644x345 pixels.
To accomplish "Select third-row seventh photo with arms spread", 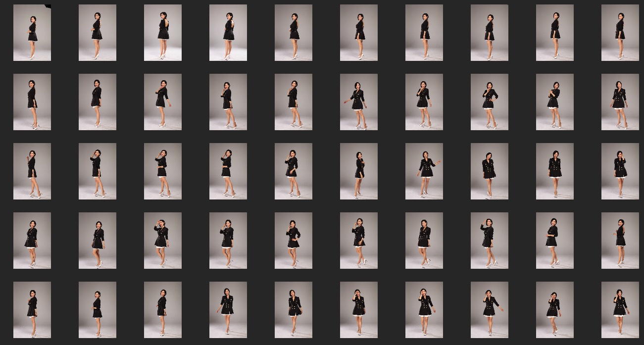I will (x=424, y=171).
